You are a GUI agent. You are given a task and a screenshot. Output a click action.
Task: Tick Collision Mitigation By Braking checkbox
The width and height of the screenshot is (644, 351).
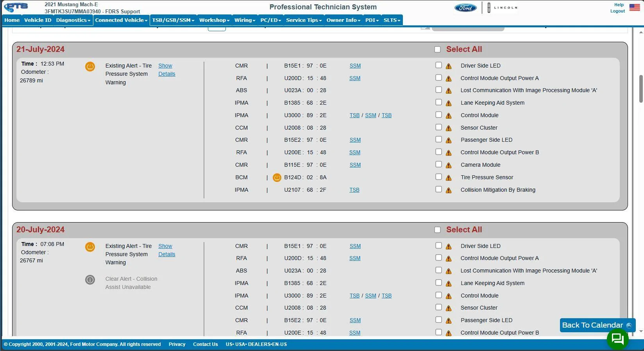438,189
